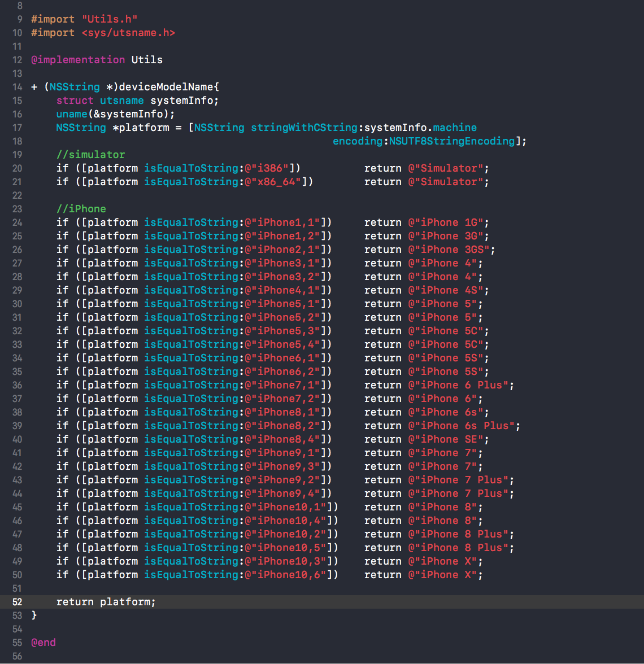Click line number 14 in gutter
This screenshot has height=664, width=644.
click(x=17, y=87)
